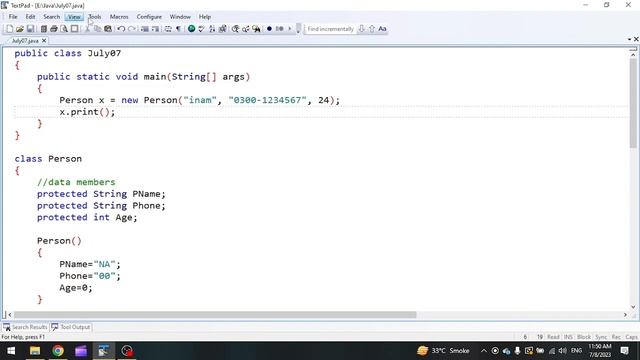Open document tab list dropdown arrow

point(629,39)
